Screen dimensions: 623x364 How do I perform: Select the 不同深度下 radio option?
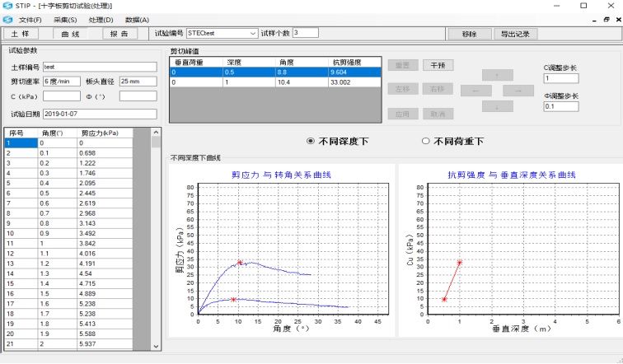click(311, 141)
